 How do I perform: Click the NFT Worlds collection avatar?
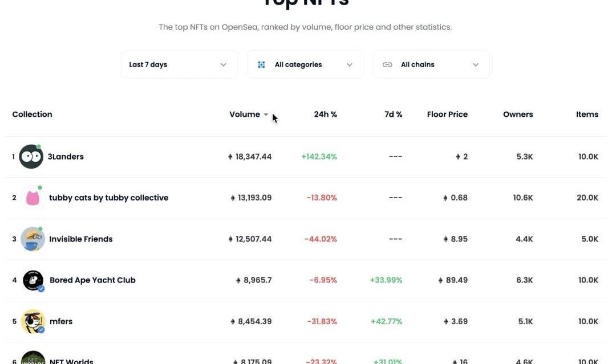[x=33, y=359]
